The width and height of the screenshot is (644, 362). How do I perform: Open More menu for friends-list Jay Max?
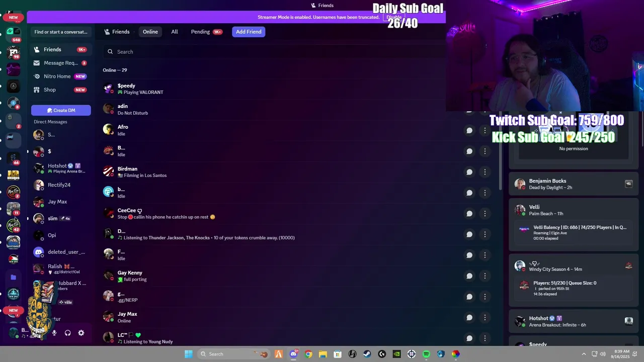coord(485,317)
